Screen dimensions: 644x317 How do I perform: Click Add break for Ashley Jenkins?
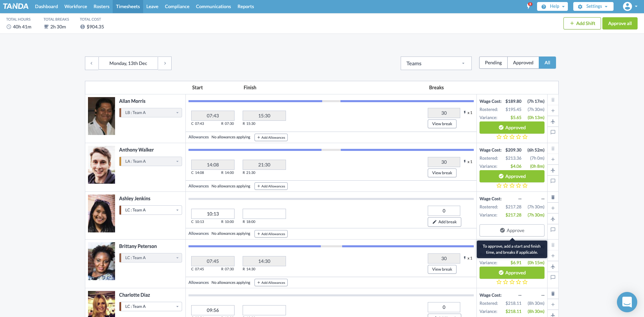point(444,222)
